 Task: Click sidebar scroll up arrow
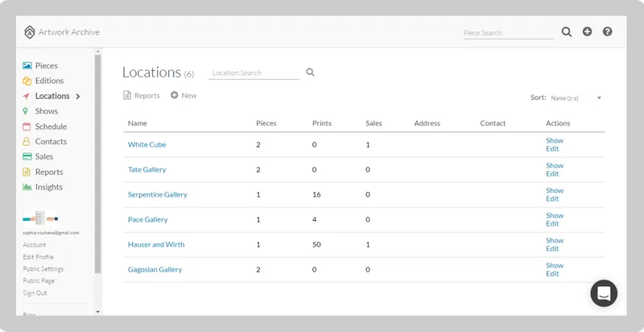(97, 52)
